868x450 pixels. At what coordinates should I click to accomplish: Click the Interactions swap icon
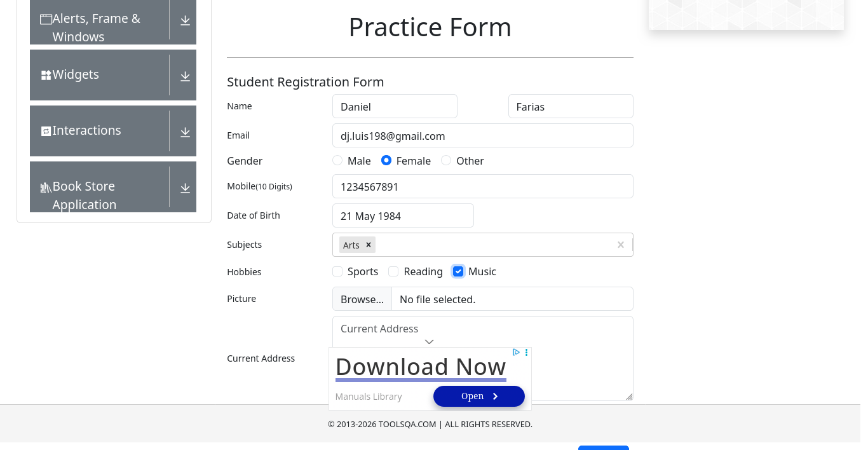tap(46, 131)
